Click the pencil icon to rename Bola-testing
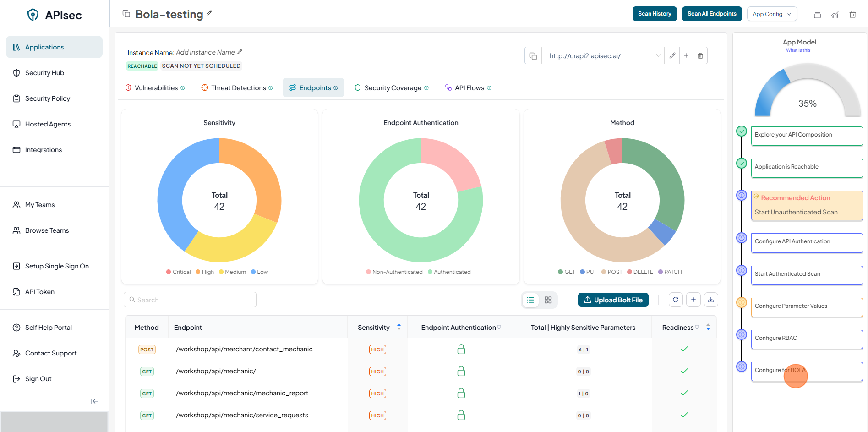The width and height of the screenshot is (868, 432). pos(209,13)
